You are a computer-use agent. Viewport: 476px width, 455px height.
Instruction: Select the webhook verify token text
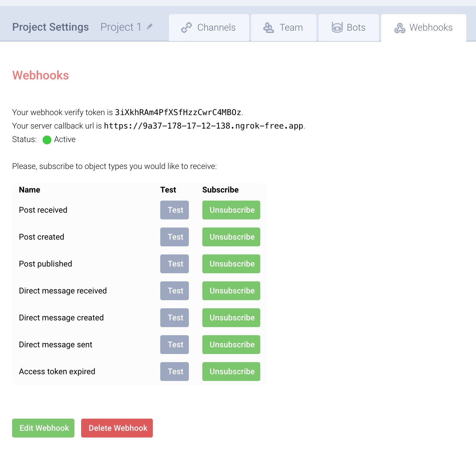178,112
